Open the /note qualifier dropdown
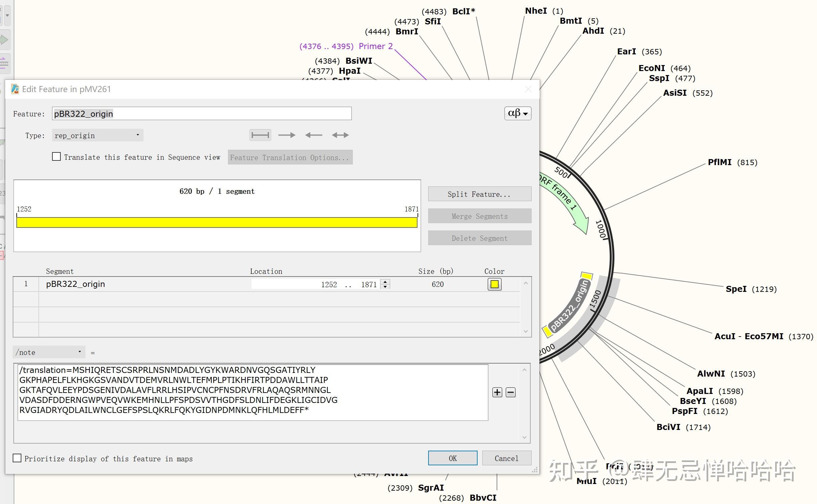The width and height of the screenshot is (817, 504). coord(49,352)
